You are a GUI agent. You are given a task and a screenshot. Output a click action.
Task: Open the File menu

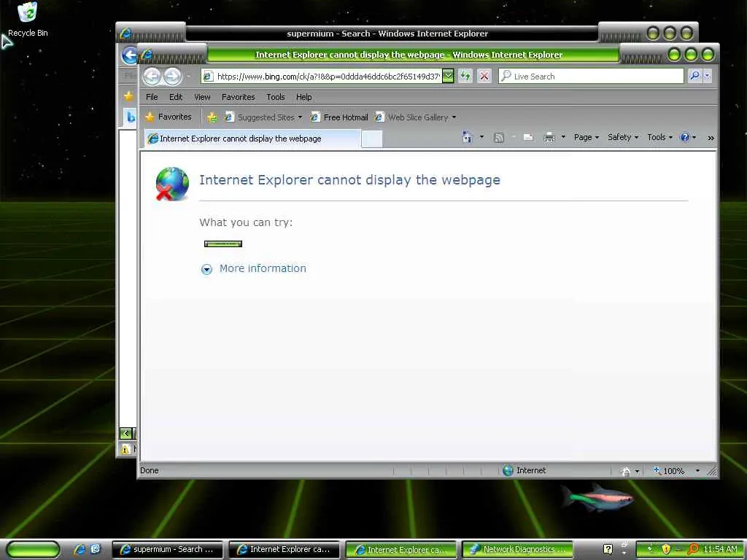pyautogui.click(x=152, y=97)
